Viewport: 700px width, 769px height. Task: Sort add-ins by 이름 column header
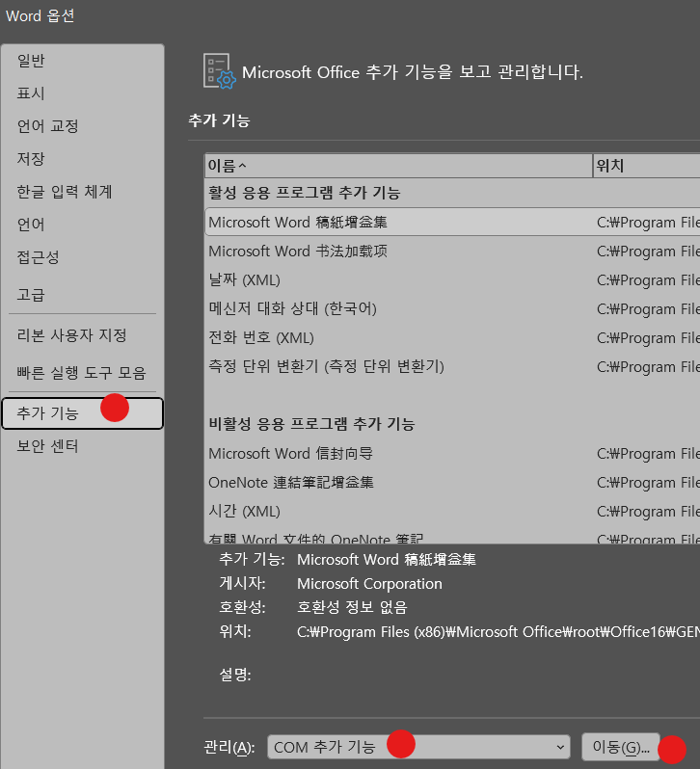tap(398, 166)
